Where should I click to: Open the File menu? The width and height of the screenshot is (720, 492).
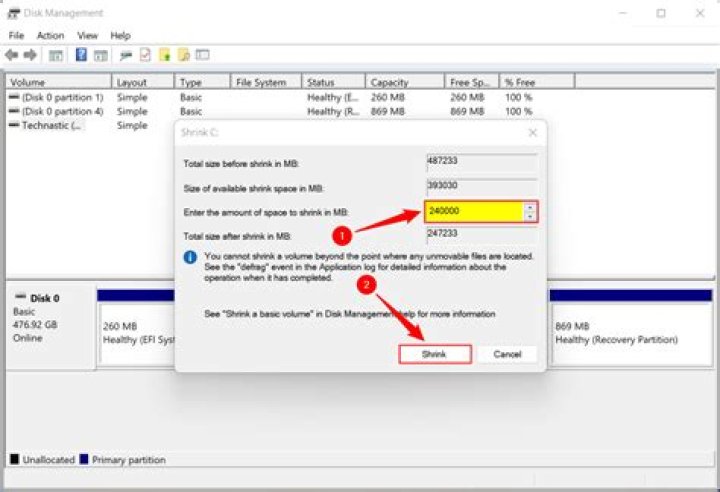coord(16,36)
